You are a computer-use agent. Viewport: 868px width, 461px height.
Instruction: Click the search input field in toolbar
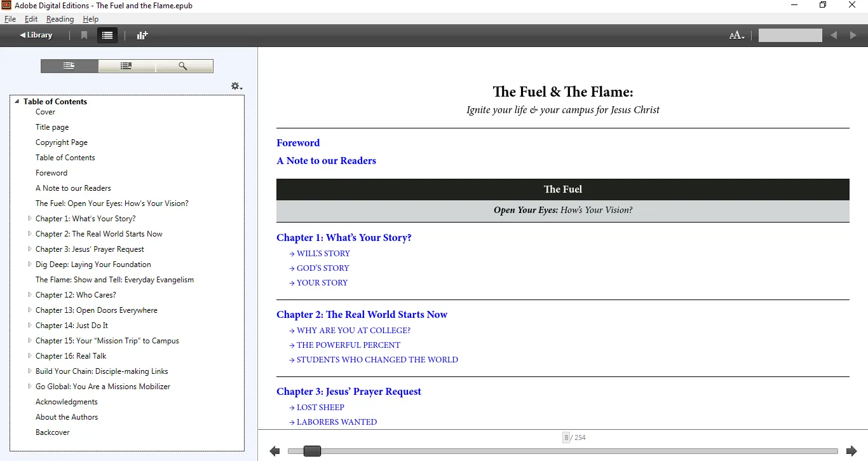coord(790,36)
